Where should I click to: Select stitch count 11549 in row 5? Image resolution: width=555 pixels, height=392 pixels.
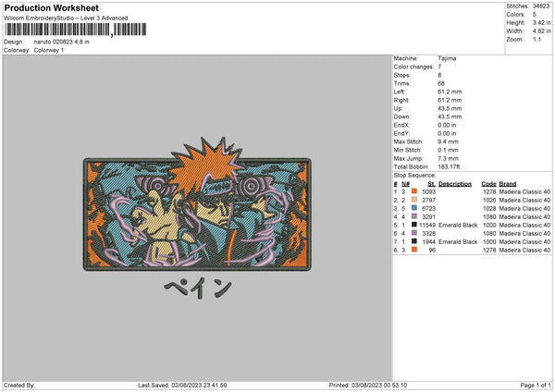point(427,225)
